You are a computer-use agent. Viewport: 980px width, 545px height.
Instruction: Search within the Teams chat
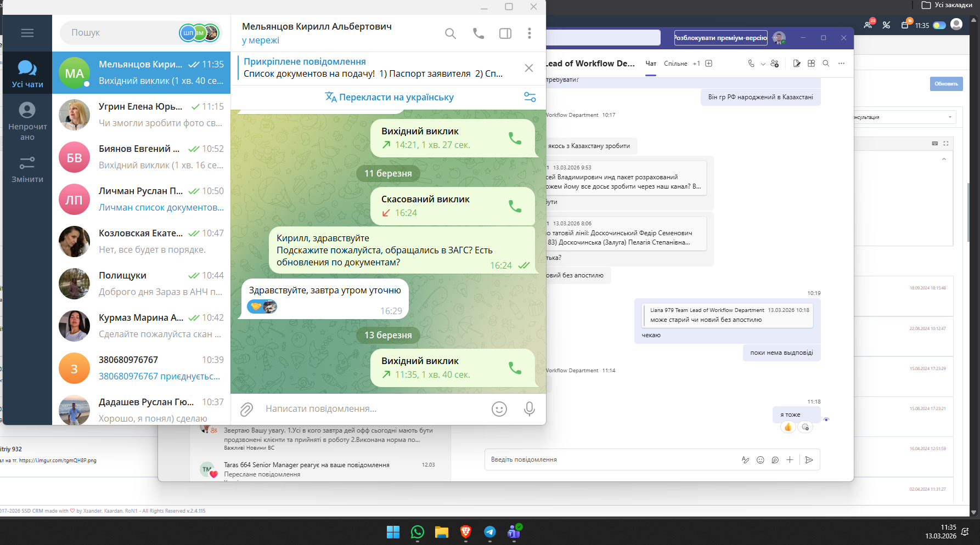pos(826,64)
